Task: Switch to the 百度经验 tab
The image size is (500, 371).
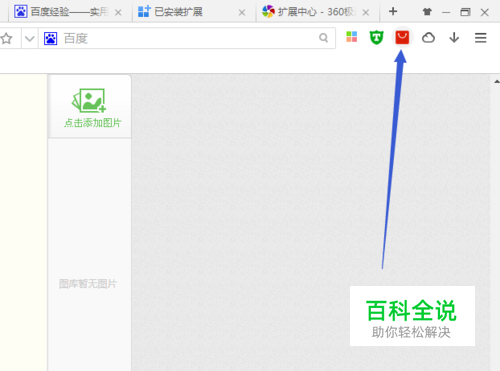Action: [x=70, y=12]
